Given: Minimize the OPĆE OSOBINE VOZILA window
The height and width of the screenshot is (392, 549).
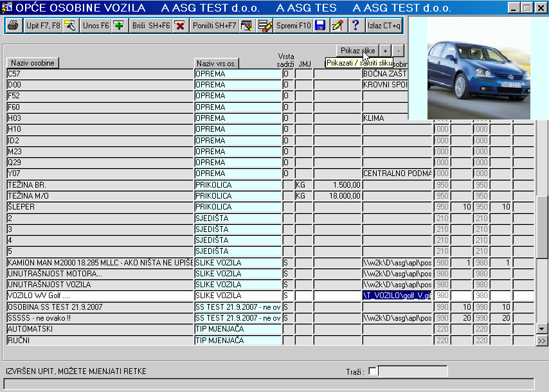Looking at the screenshot, I should click(x=514, y=8).
